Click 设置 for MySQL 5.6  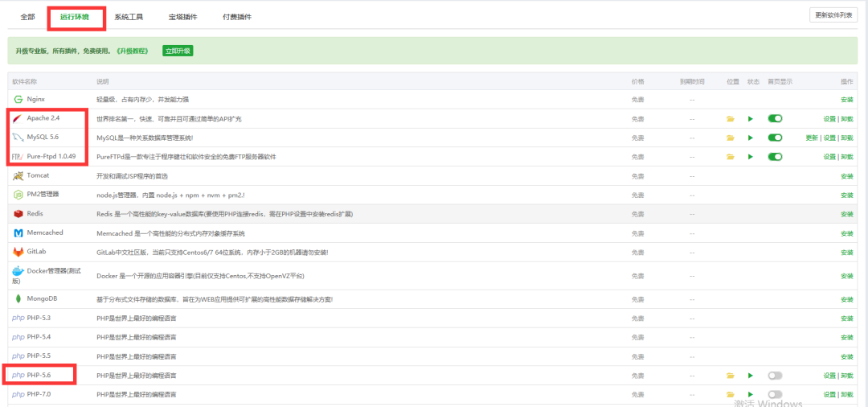pos(829,138)
